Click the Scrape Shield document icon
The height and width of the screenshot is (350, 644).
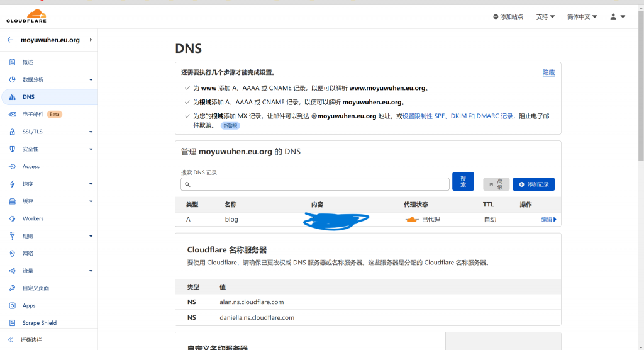coord(13,323)
